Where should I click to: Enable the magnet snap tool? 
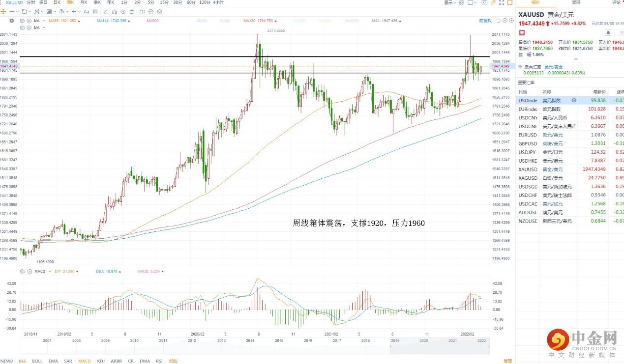114,11
